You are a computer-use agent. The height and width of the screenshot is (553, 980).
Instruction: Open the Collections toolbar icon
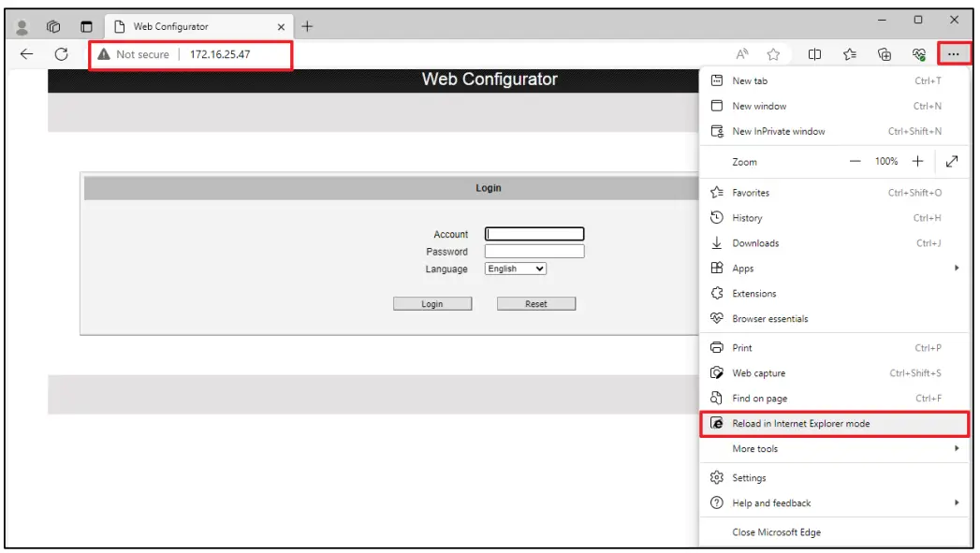tap(885, 54)
